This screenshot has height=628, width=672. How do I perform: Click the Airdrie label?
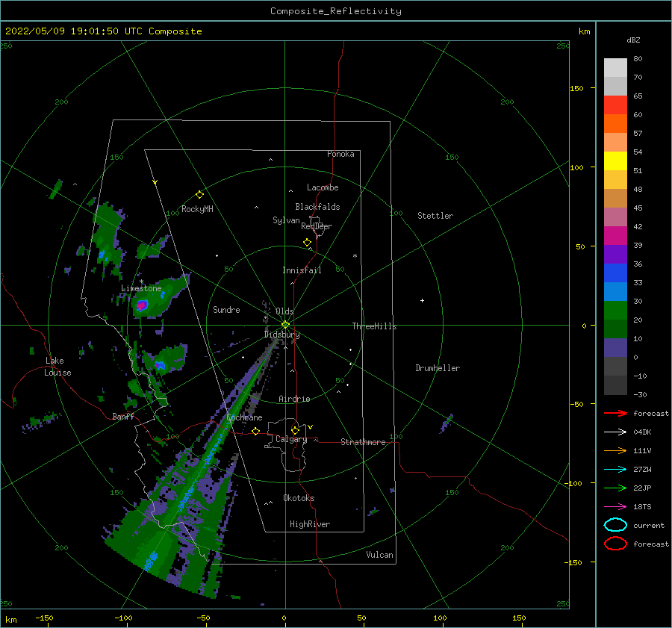point(294,399)
